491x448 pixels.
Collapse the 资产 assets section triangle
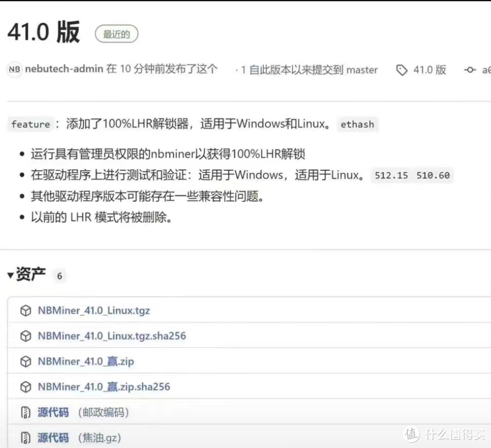(x=10, y=275)
